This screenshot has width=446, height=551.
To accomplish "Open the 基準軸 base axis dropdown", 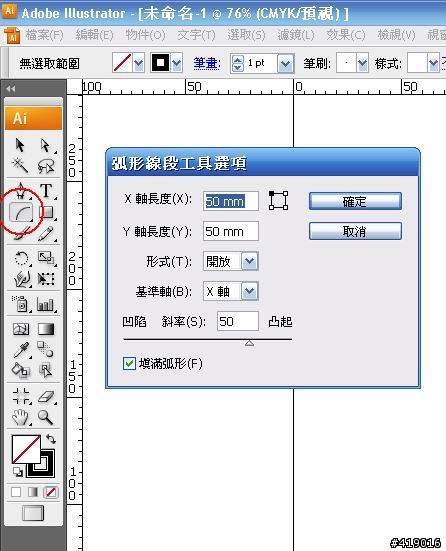I will click(x=250, y=291).
